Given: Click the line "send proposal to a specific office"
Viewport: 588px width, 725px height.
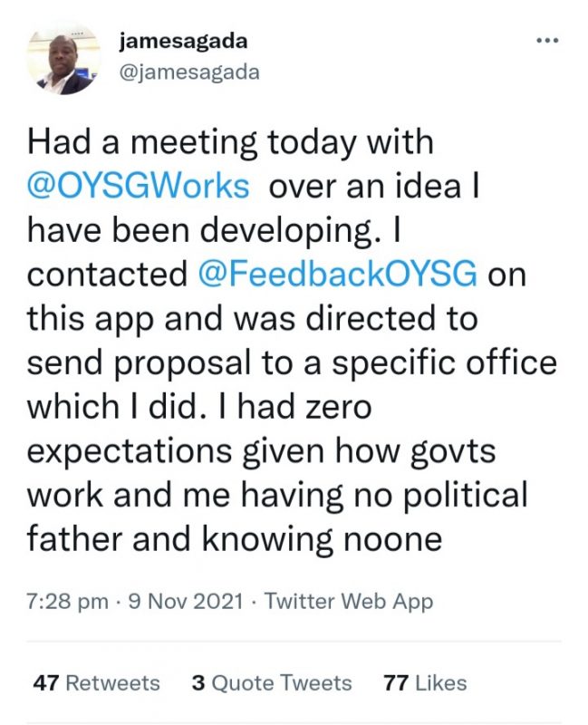Looking at the screenshot, I should pyautogui.click(x=292, y=362).
